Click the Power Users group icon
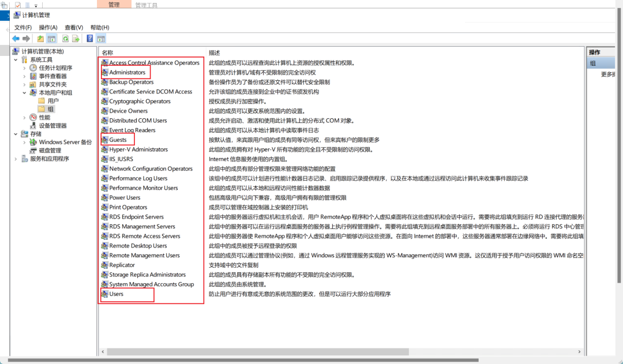The width and height of the screenshot is (623, 364). point(104,197)
